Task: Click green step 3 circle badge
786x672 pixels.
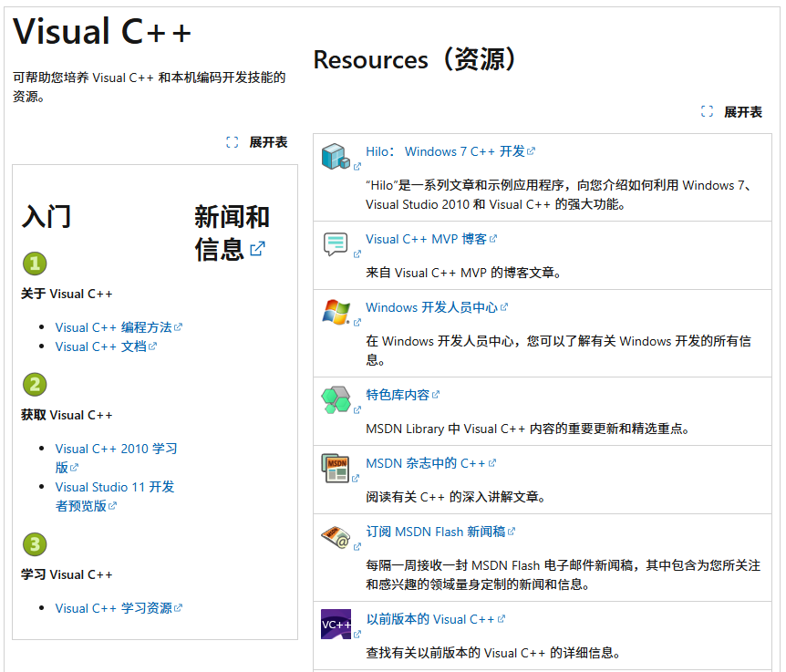Action: click(35, 544)
